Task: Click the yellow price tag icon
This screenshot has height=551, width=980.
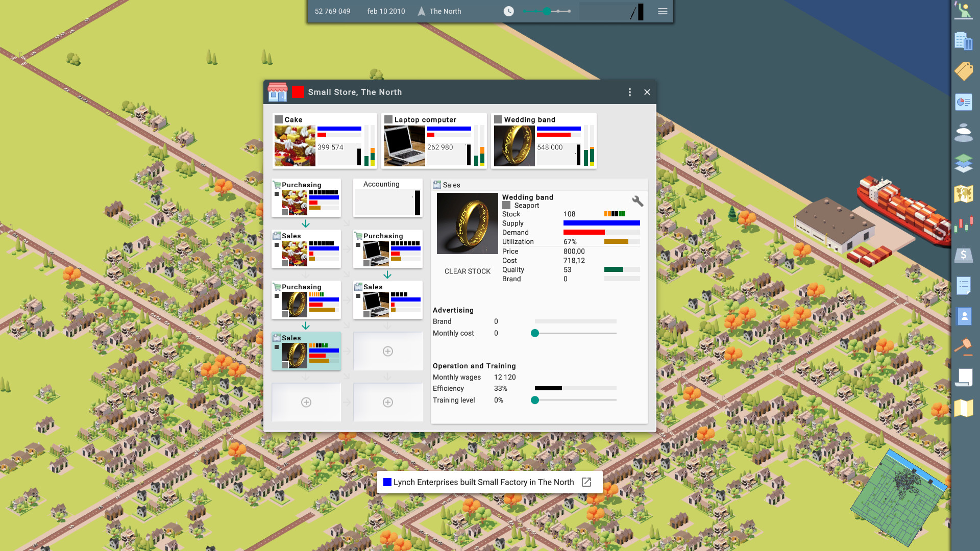Action: click(x=964, y=71)
